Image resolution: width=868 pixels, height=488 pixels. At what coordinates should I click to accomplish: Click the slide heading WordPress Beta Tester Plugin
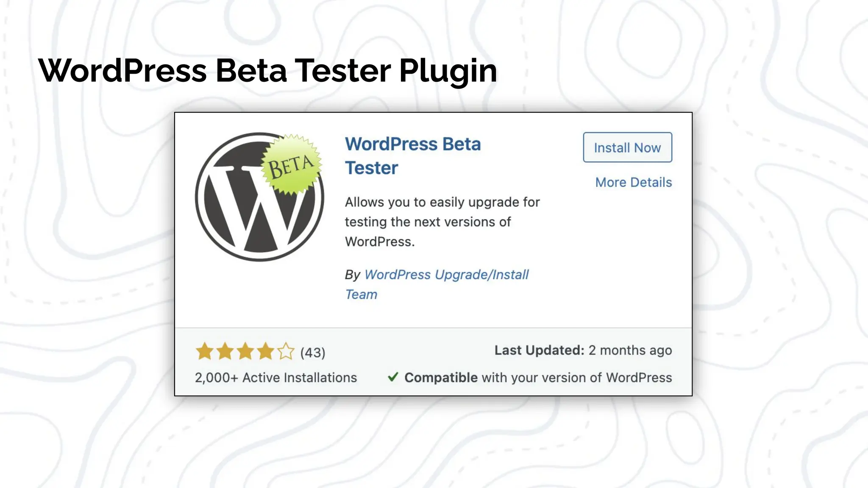pyautogui.click(x=267, y=71)
